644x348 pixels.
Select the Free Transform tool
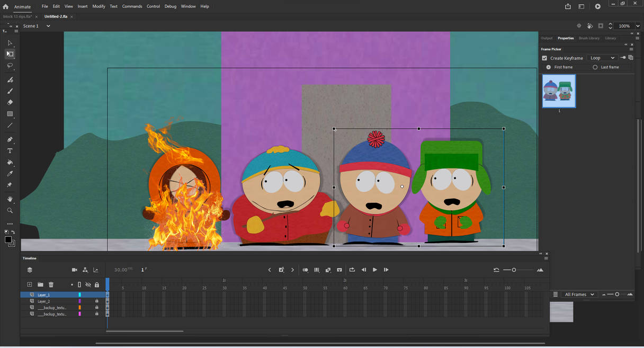point(10,54)
